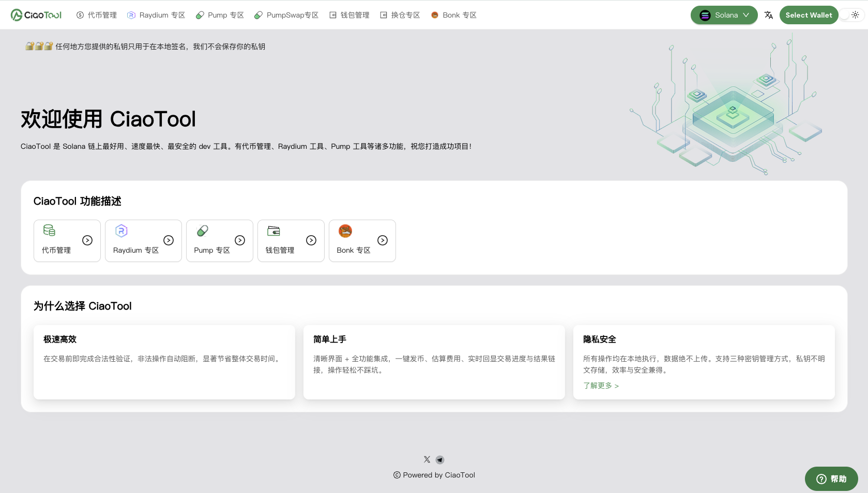Open the 钱包管理 navbar menu
Screen dimensions: 868x493
(x=349, y=15)
